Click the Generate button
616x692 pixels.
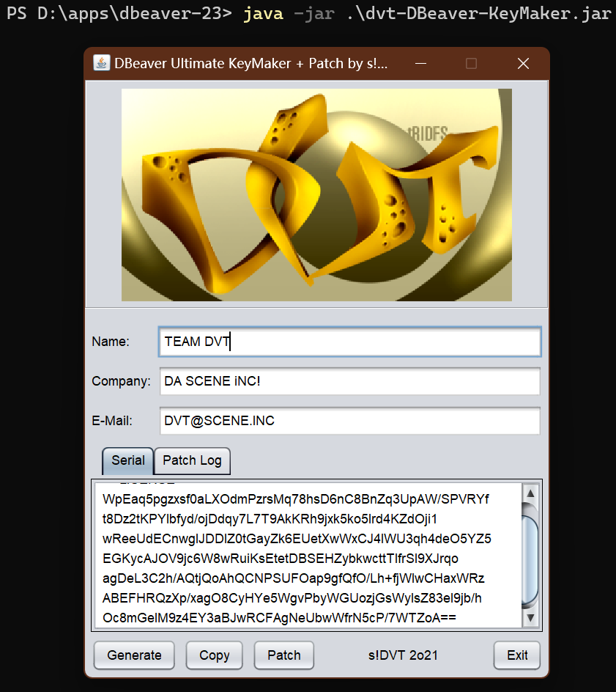[134, 655]
